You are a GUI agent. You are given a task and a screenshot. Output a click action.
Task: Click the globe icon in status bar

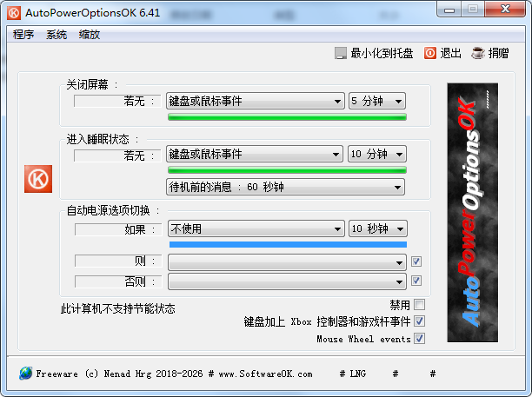(x=24, y=374)
